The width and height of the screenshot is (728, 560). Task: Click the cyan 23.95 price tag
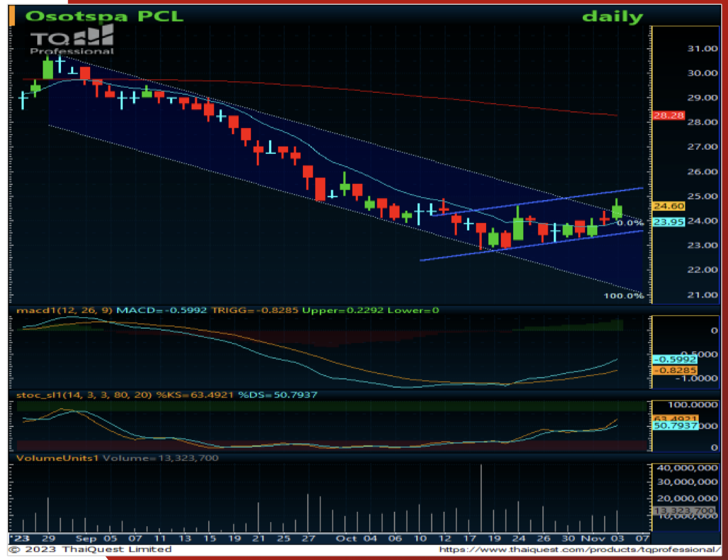(x=668, y=222)
